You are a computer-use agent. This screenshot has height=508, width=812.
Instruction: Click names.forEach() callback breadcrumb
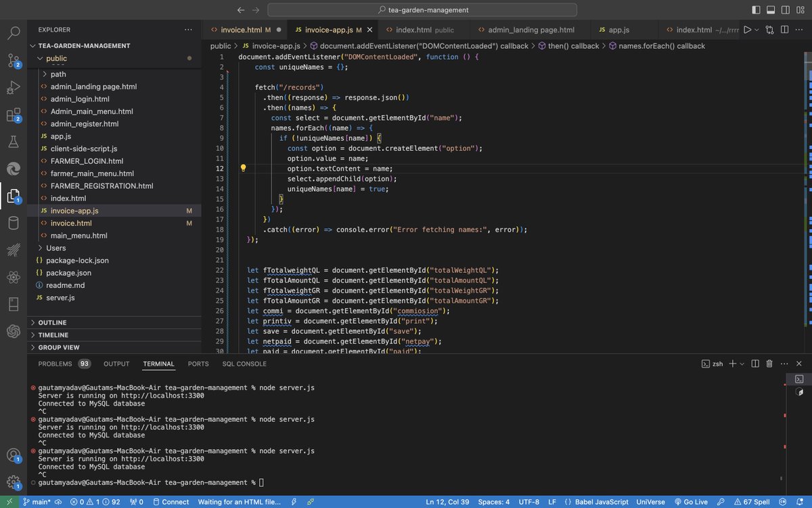click(x=656, y=46)
